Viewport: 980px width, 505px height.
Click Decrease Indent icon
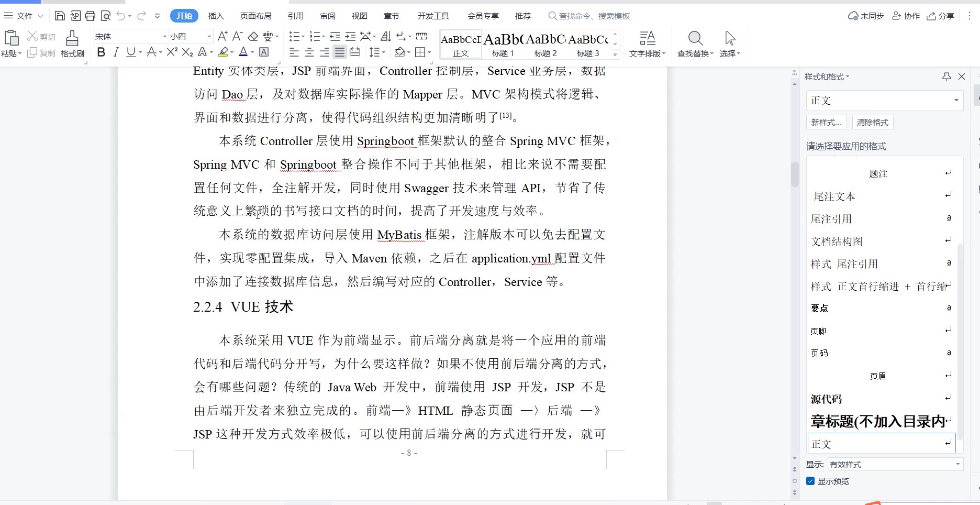(x=335, y=36)
